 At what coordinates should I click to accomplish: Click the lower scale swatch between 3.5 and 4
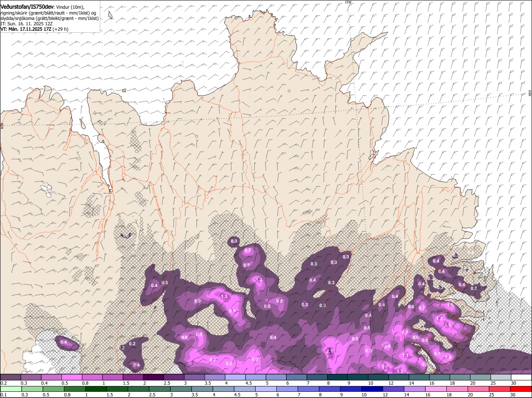point(202,389)
